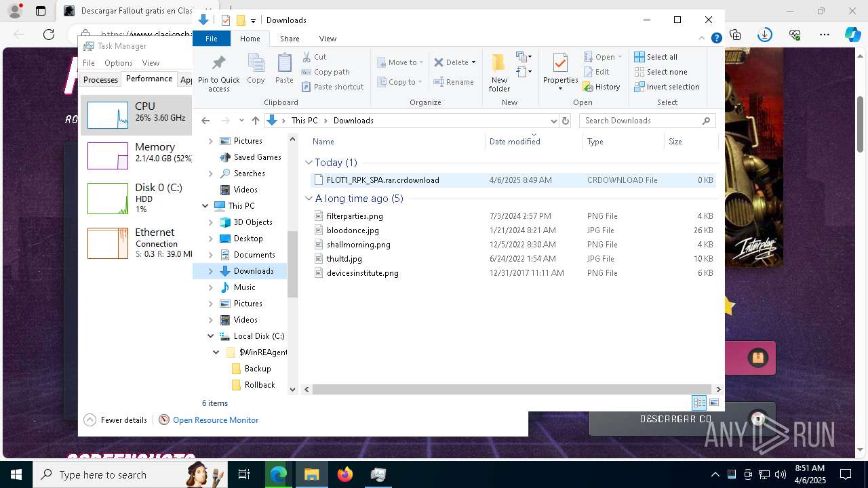Screen dimensions: 868x488
Task: Click Edit in Open group
Action: click(x=596, y=72)
